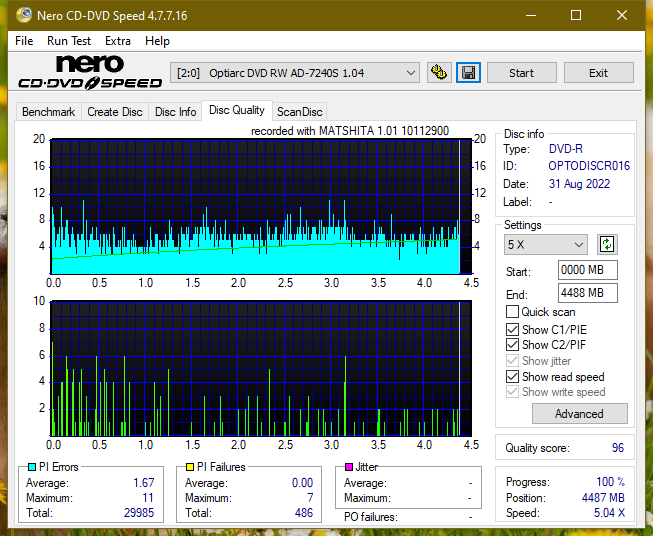Click the PI Errors upper graph
Screen dimensions: 653x536
click(261, 207)
